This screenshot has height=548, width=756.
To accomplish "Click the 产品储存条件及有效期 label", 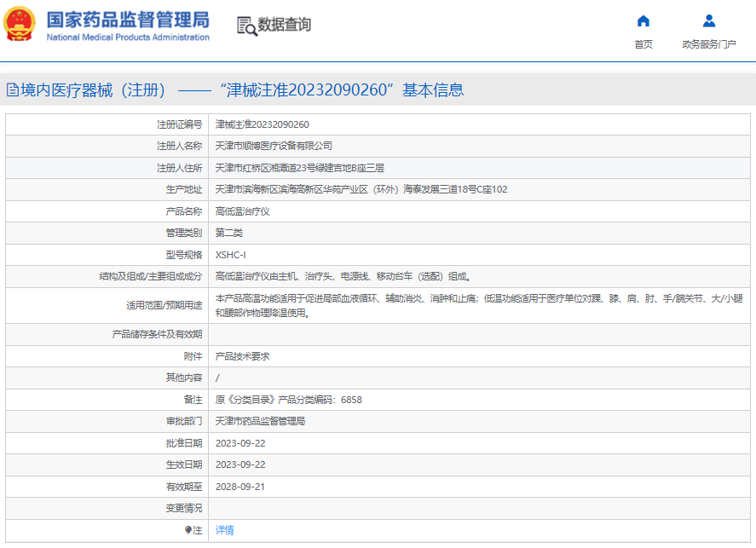I will pyautogui.click(x=157, y=334).
